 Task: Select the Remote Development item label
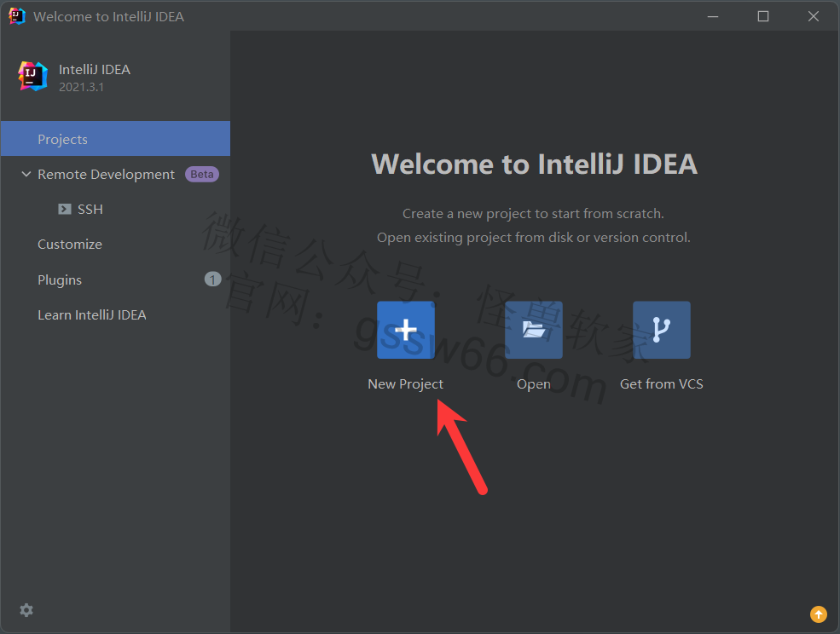click(x=106, y=174)
